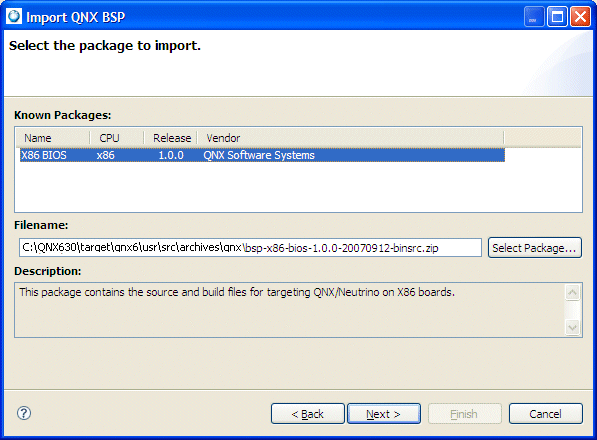597x440 pixels.
Task: Sort by the Release column header
Action: (x=171, y=138)
